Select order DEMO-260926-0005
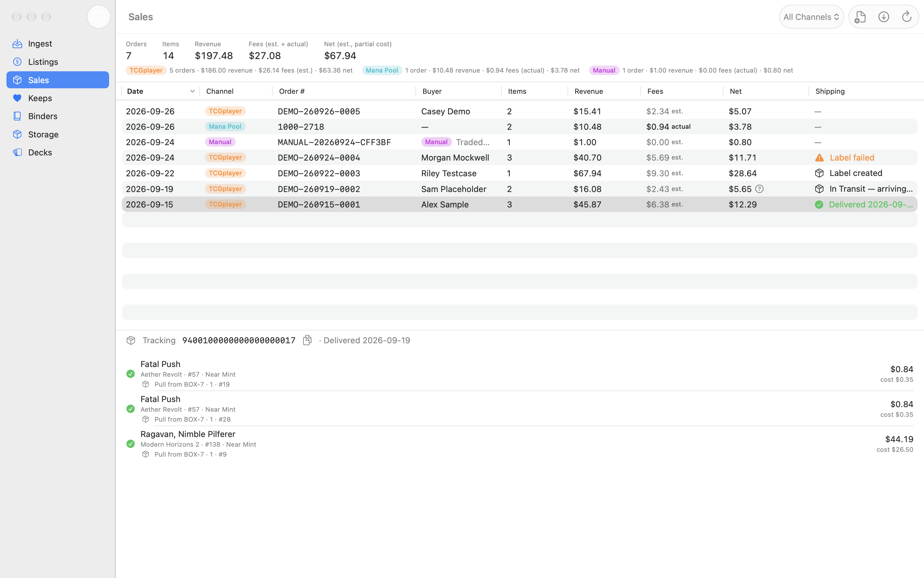Viewport: 924px width, 578px height. (x=519, y=111)
